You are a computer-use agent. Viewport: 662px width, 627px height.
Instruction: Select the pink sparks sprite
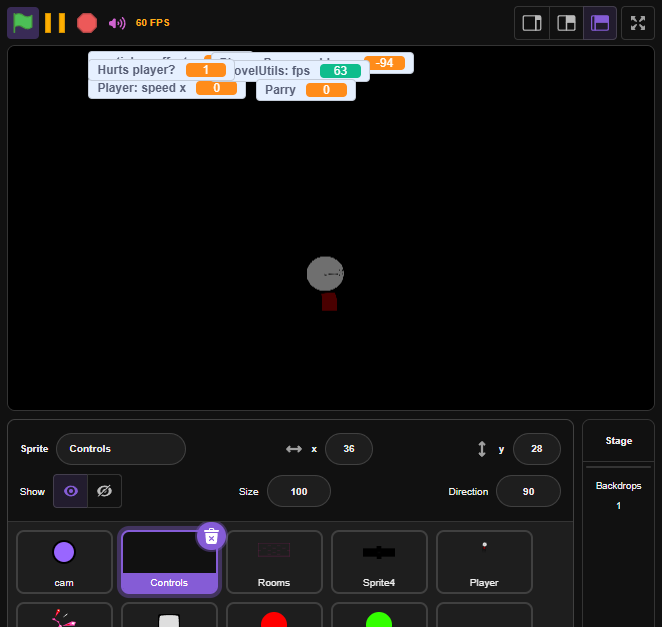64,616
